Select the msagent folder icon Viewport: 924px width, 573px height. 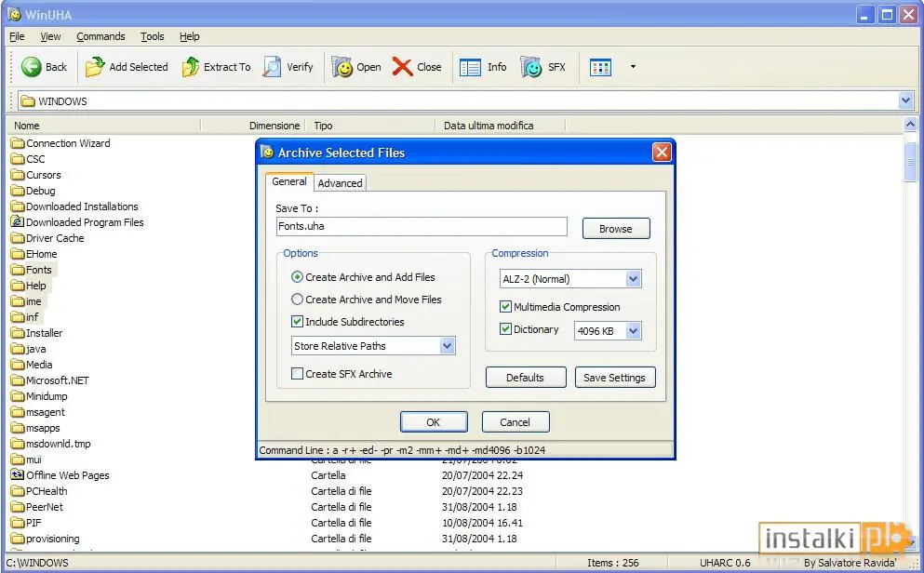[18, 412]
